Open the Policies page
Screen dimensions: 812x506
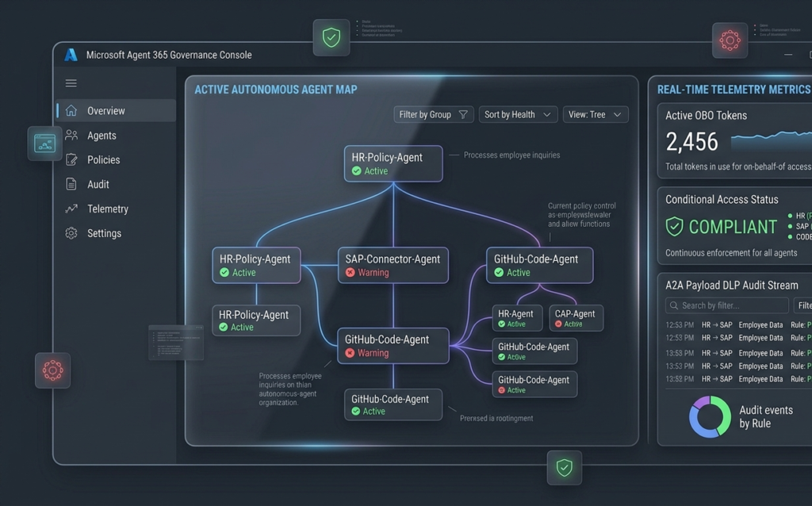(x=117, y=159)
